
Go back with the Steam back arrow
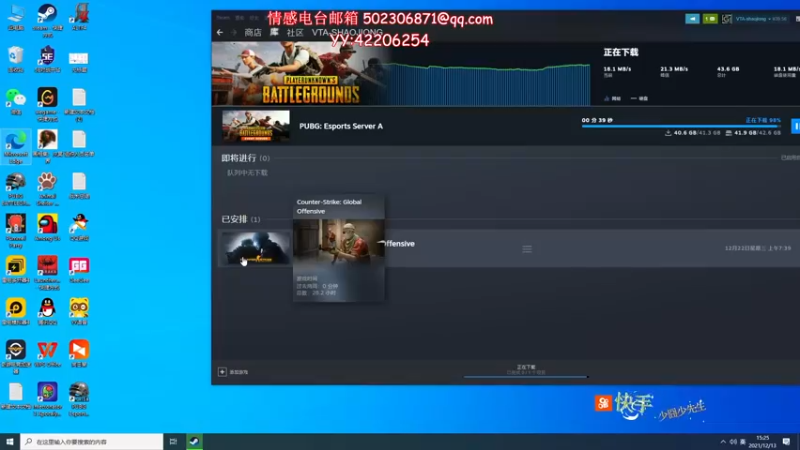pyautogui.click(x=220, y=32)
